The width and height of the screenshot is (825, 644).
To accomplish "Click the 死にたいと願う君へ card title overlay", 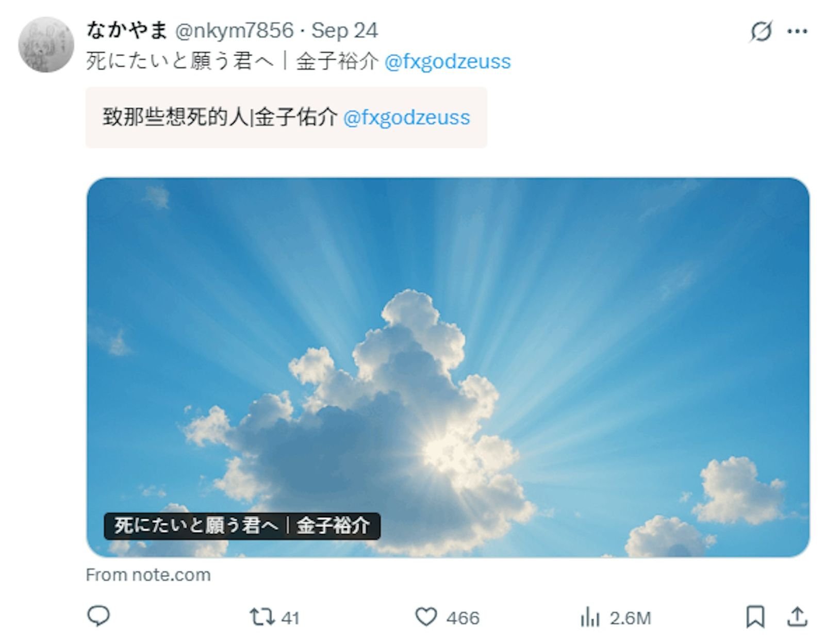I will click(x=242, y=526).
